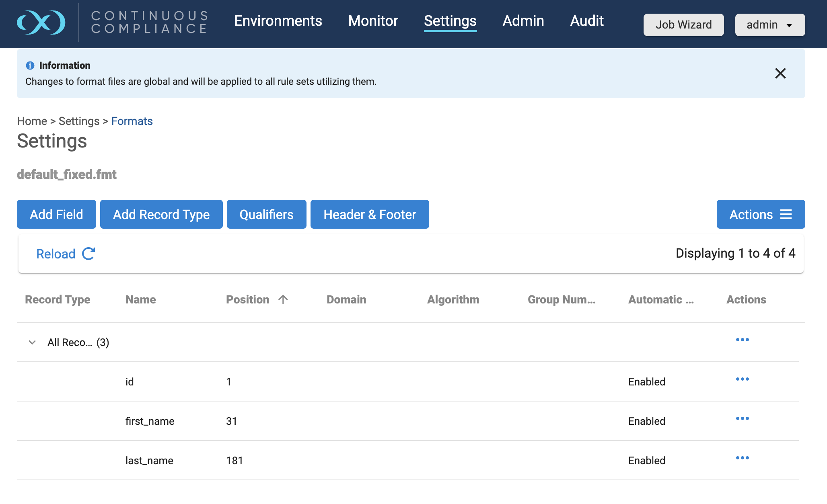
Task: Dismiss the Information banner with X
Action: point(780,73)
